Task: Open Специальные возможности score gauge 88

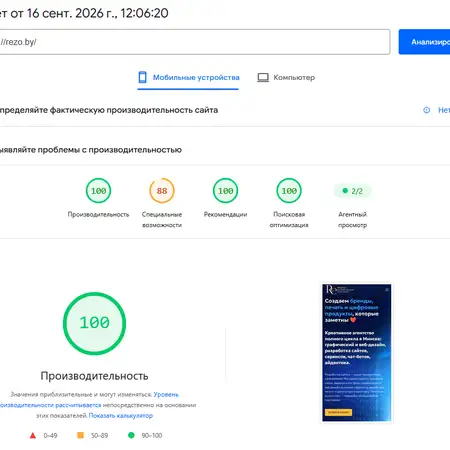Action: 162,191
